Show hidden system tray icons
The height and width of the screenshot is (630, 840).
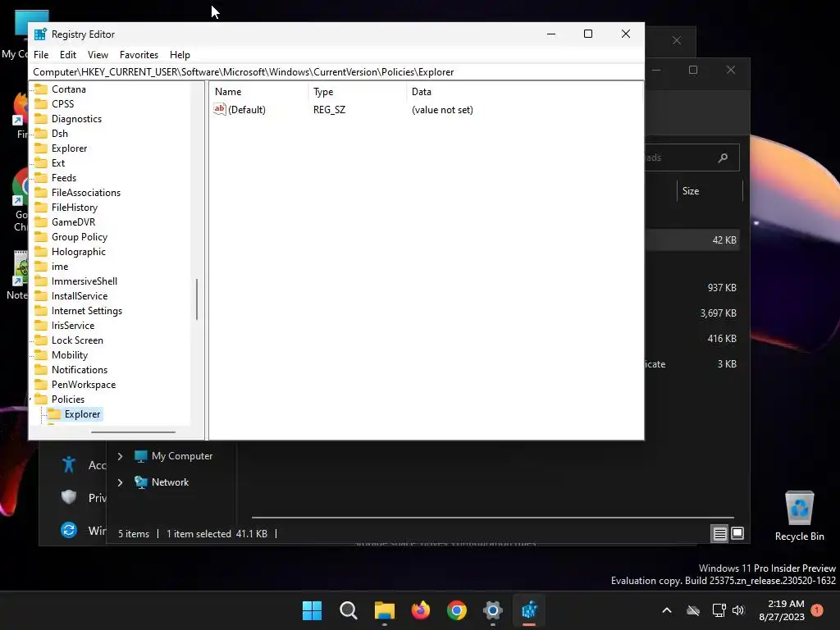tap(667, 610)
